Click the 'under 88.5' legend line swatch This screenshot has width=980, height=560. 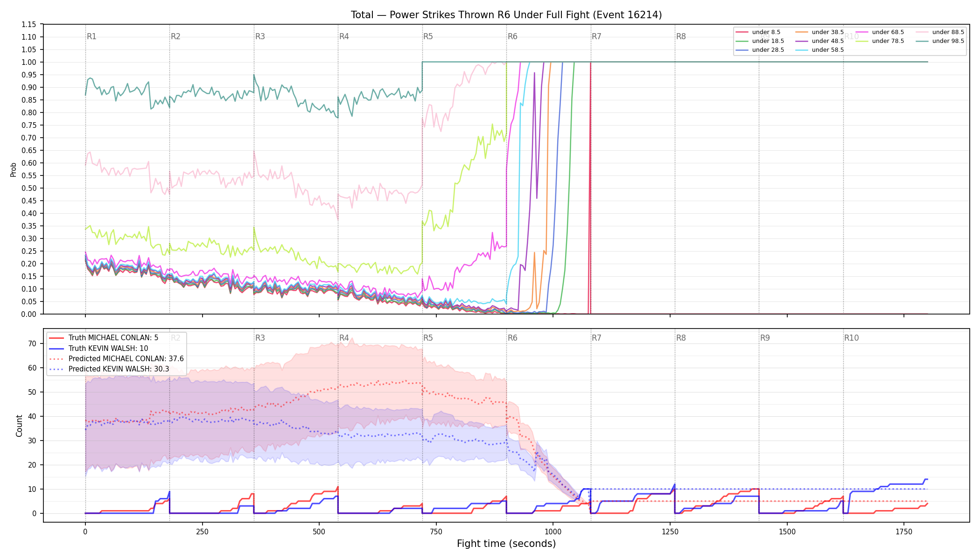click(922, 32)
